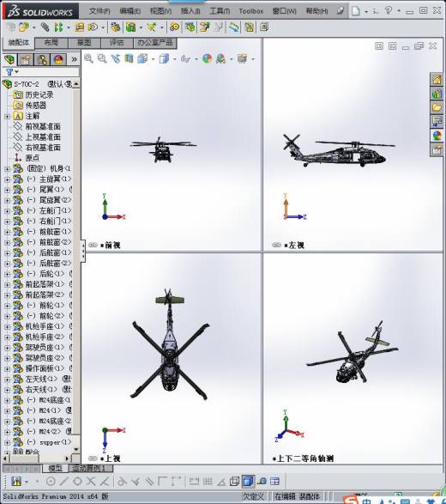Click the Help question mark button
The width and height of the screenshot is (446, 504).
click(x=389, y=10)
